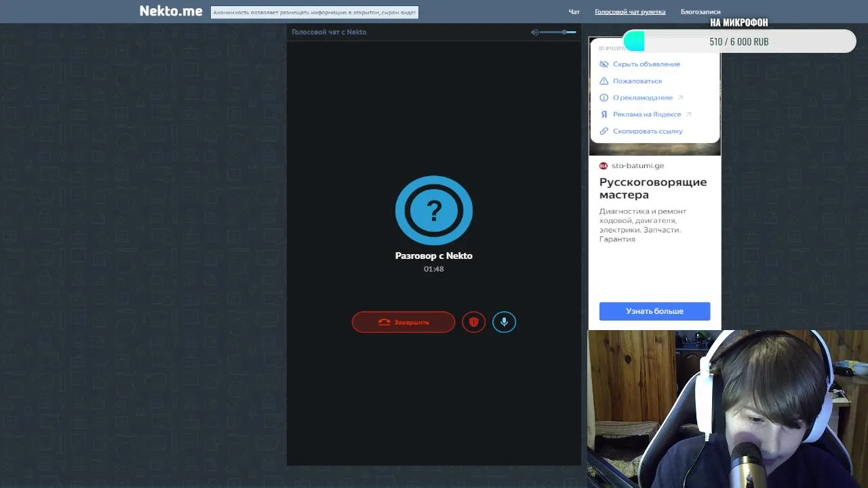This screenshot has width=868, height=488.
Task: Click the Yandex Я icon
Action: click(604, 115)
